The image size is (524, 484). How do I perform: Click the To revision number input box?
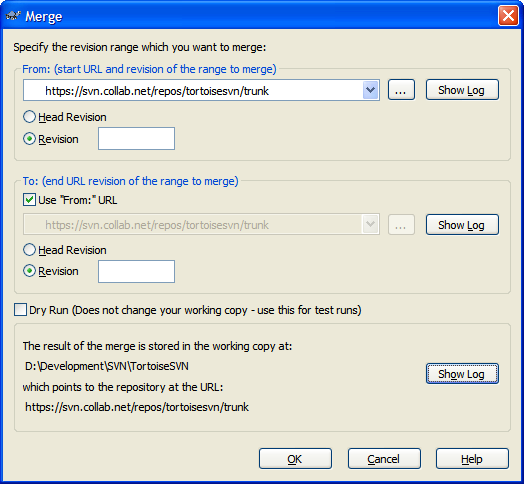136,271
